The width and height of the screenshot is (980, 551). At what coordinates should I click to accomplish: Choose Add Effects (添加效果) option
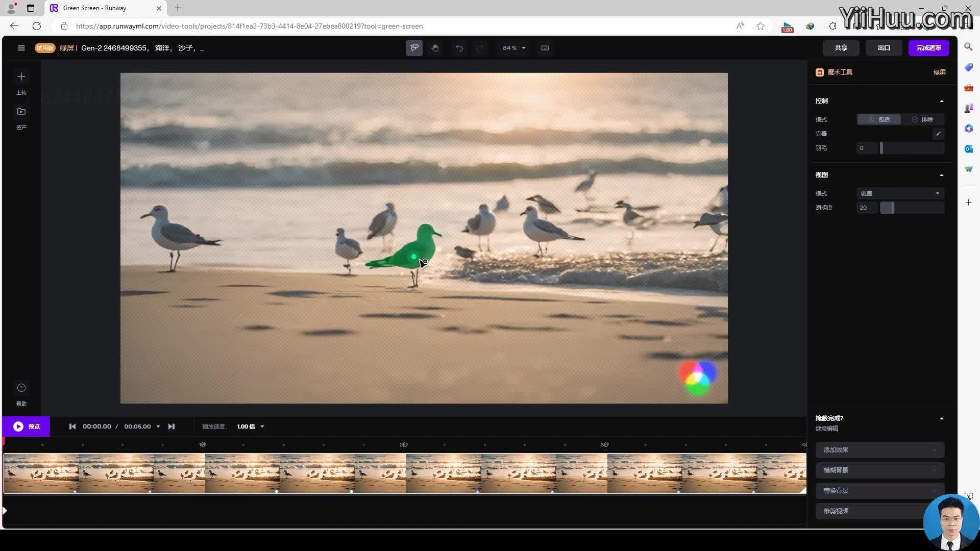880,450
